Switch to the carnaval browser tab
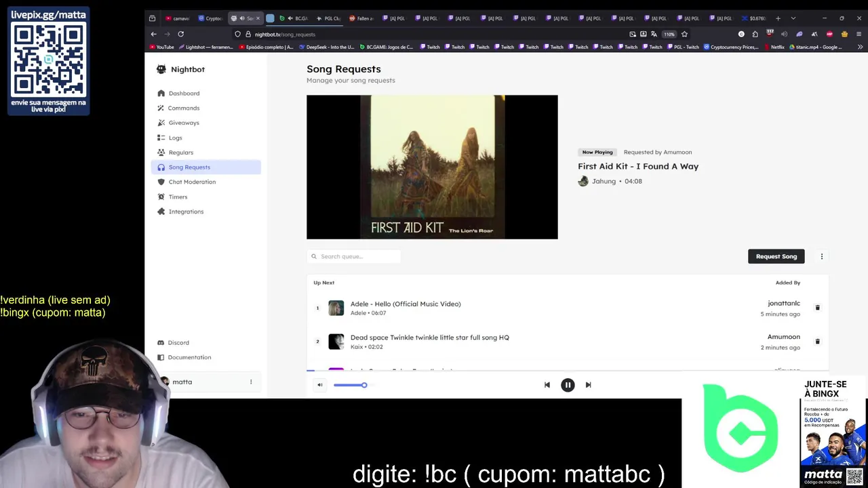 [178, 18]
